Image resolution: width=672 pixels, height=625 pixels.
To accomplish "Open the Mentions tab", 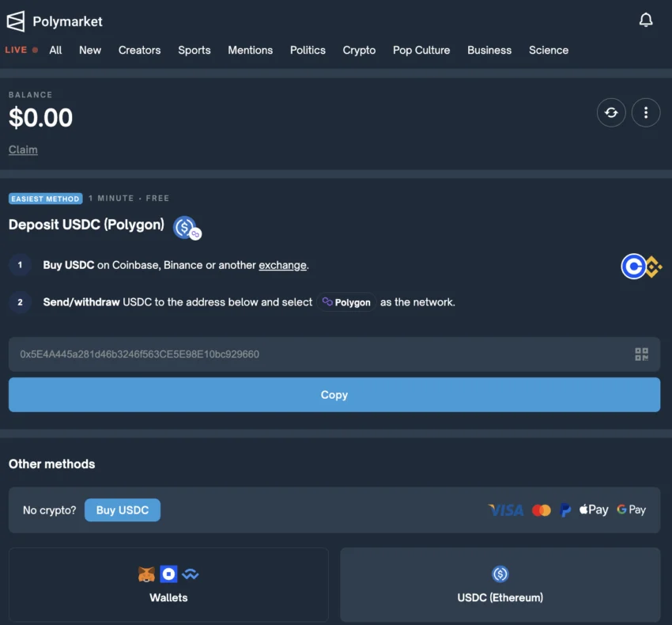I will click(x=251, y=50).
